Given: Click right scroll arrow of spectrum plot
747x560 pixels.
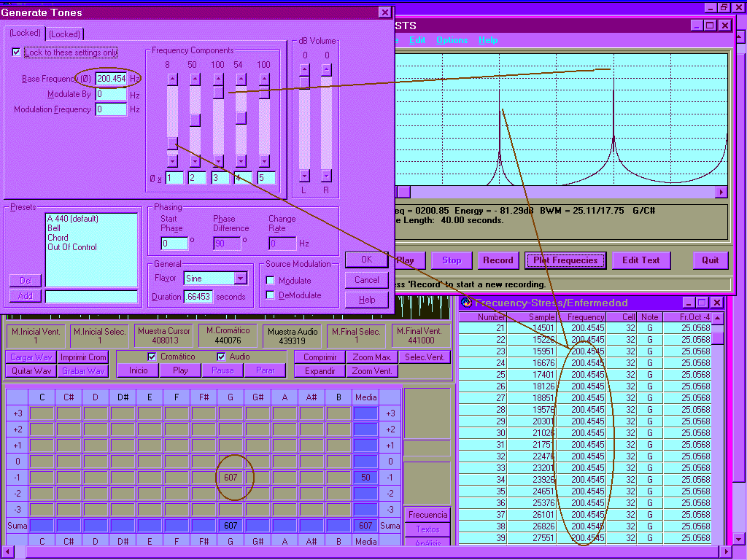Looking at the screenshot, I should (x=721, y=192).
